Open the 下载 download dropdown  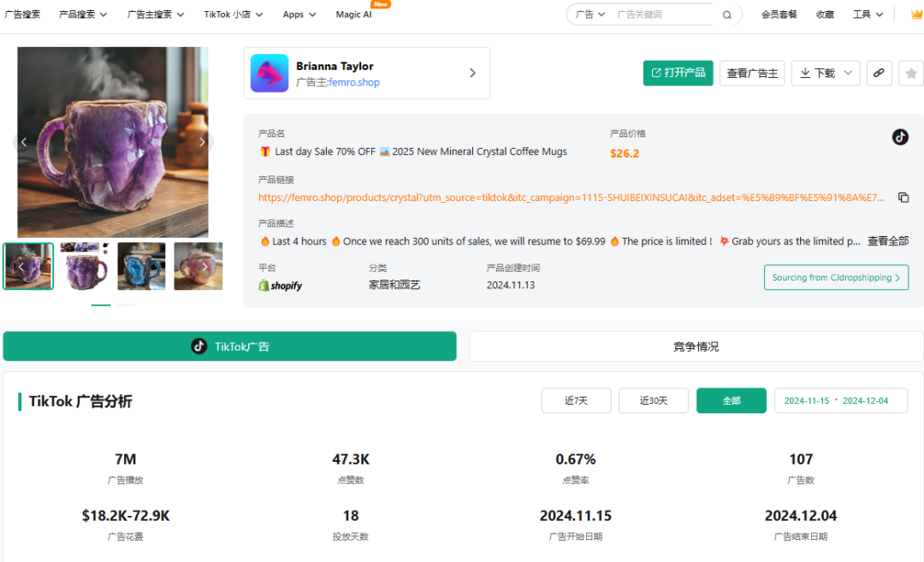824,73
